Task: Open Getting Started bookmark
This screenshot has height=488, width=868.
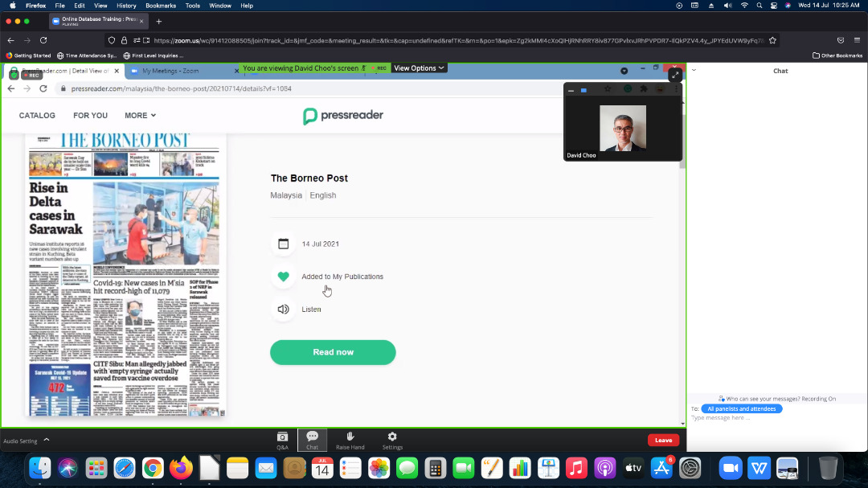Action: (28, 55)
